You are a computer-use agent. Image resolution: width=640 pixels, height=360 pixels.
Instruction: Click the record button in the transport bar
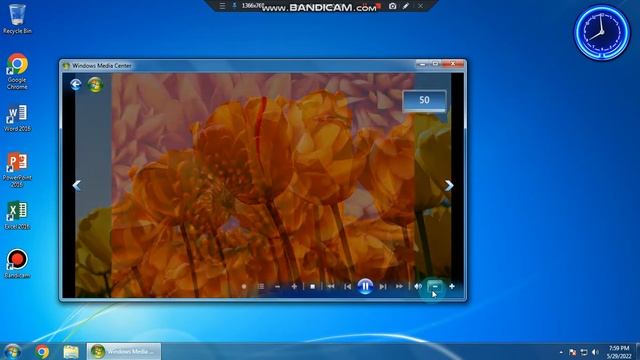point(244,287)
